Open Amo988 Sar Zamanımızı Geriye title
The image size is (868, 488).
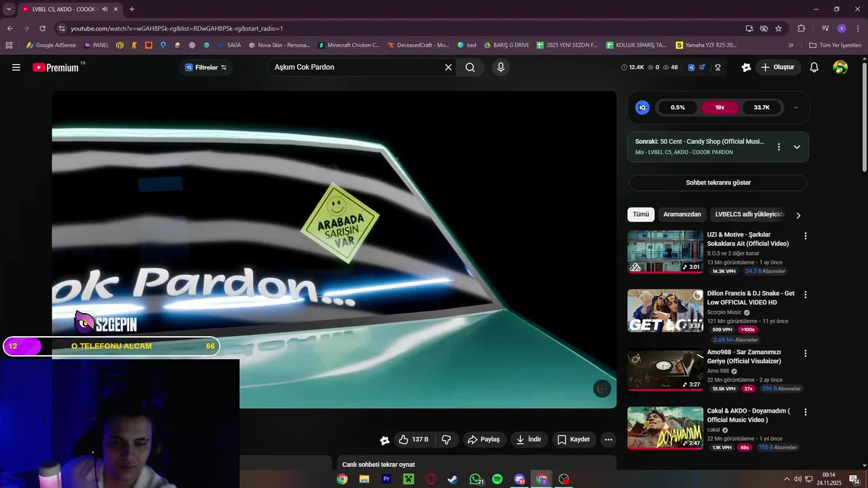(x=744, y=357)
